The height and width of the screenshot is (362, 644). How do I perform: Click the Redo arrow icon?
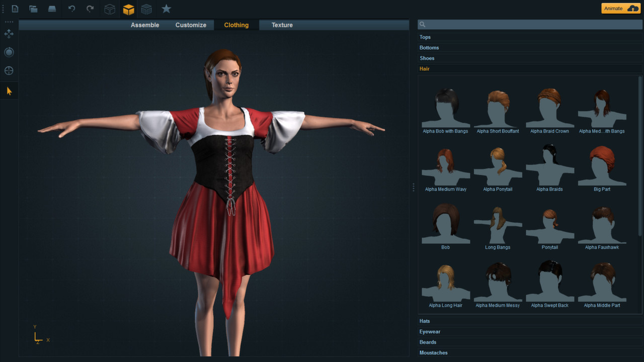90,9
